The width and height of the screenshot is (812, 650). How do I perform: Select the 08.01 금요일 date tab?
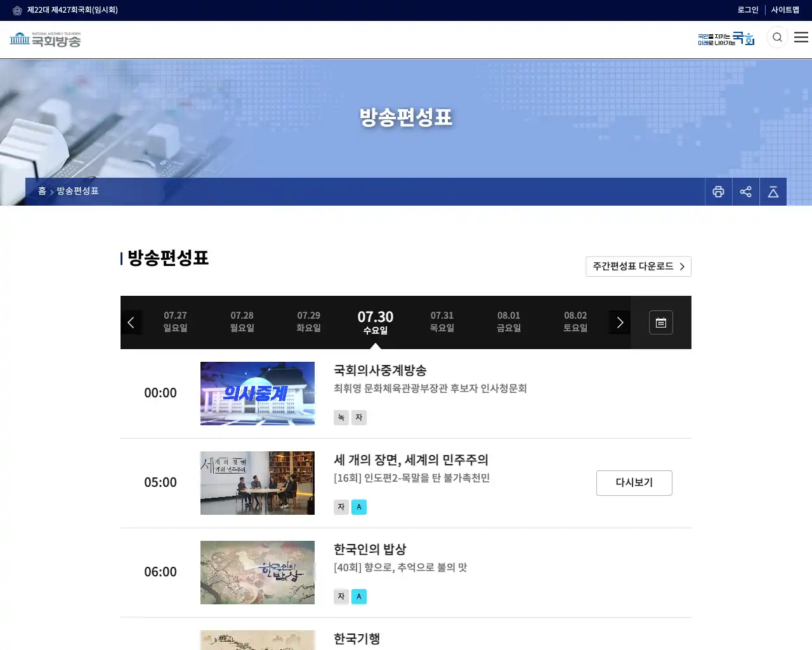tap(509, 322)
